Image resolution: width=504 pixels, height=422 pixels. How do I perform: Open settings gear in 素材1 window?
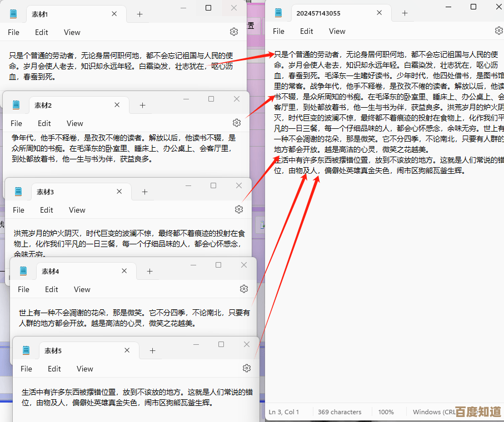(x=234, y=32)
